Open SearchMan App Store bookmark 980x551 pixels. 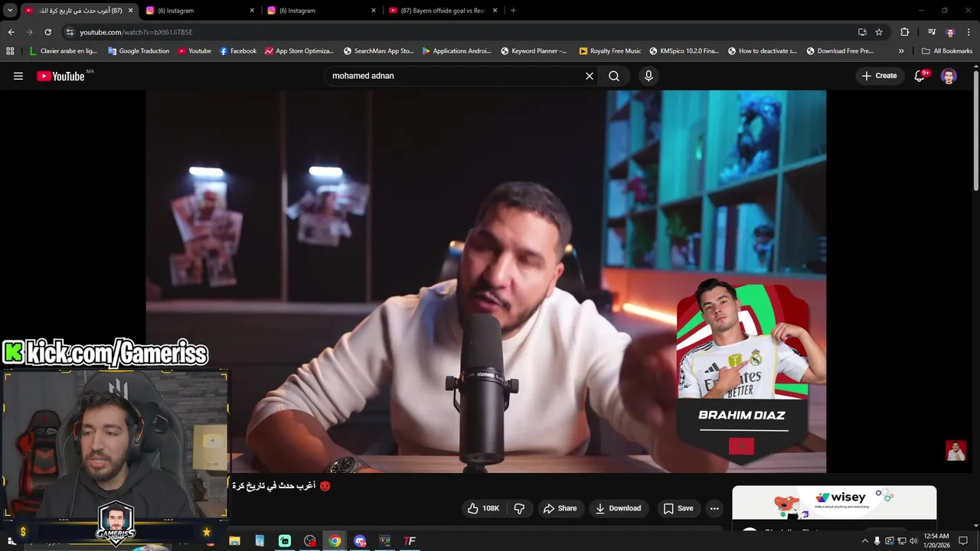378,51
